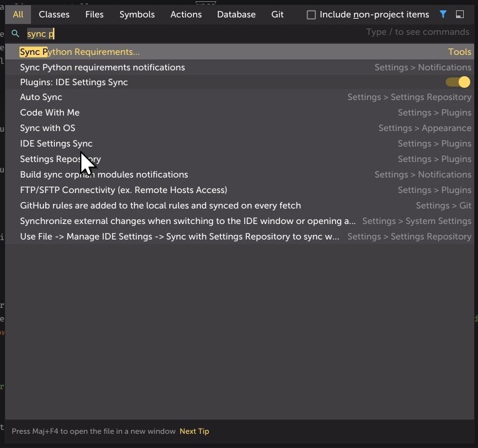
Task: Run Sync Python Requirements action
Action: 80,52
